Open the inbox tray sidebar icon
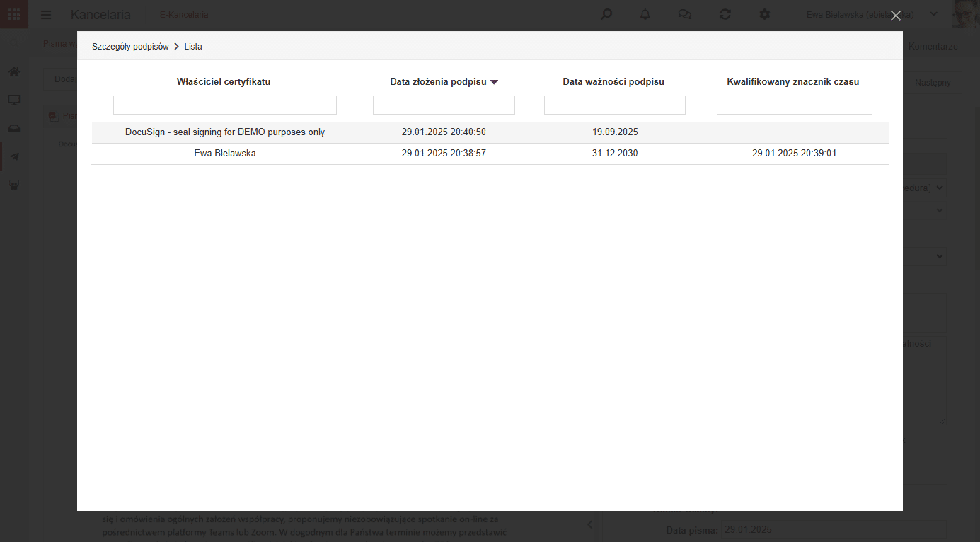Viewport: 980px width, 542px height. pos(14,128)
